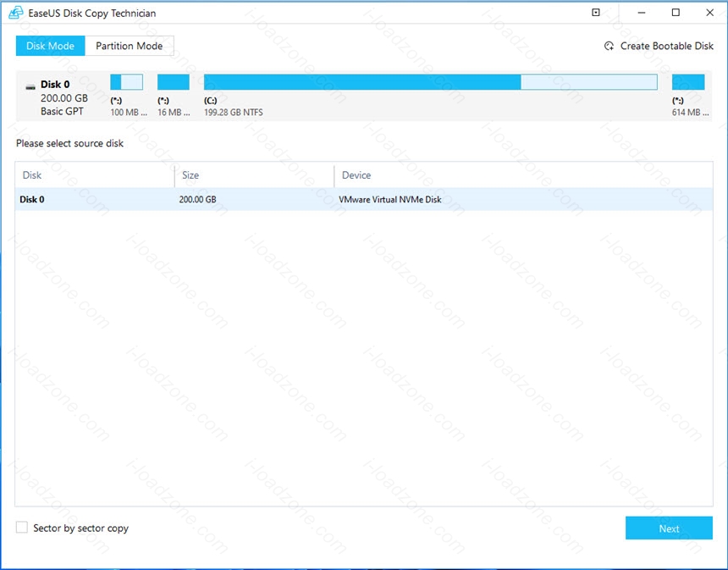Viewport: 728px width, 570px height.
Task: Click the 200.00 GB size cell
Action: pos(198,199)
